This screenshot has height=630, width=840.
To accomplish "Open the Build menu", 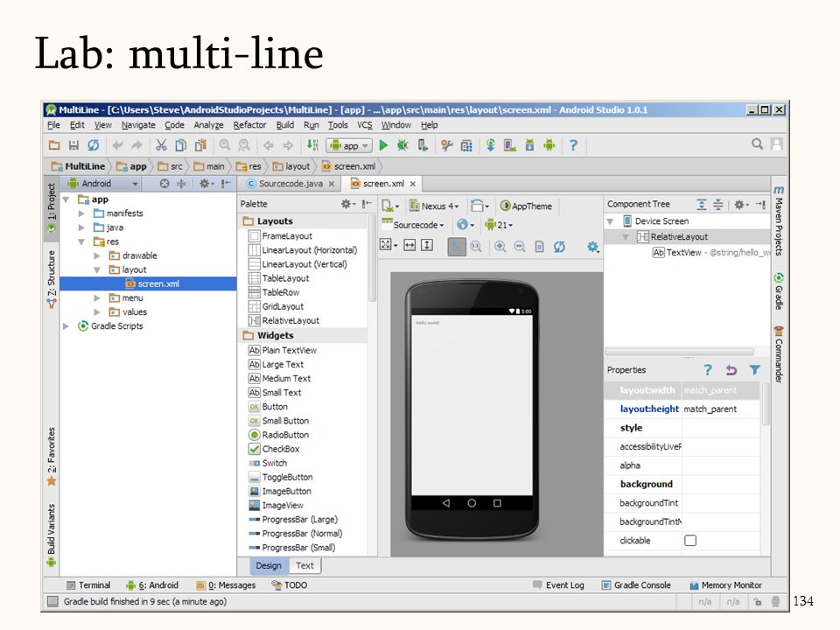I will 285,125.
